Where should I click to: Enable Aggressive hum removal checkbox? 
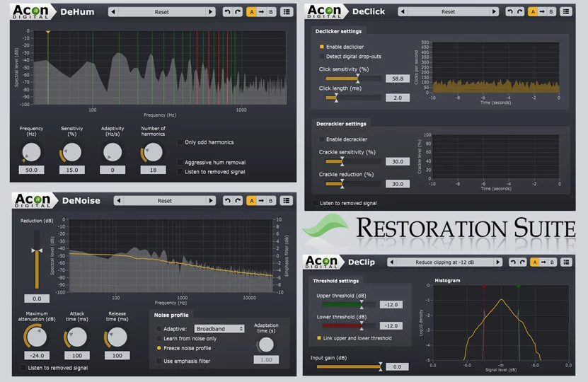[x=180, y=162]
